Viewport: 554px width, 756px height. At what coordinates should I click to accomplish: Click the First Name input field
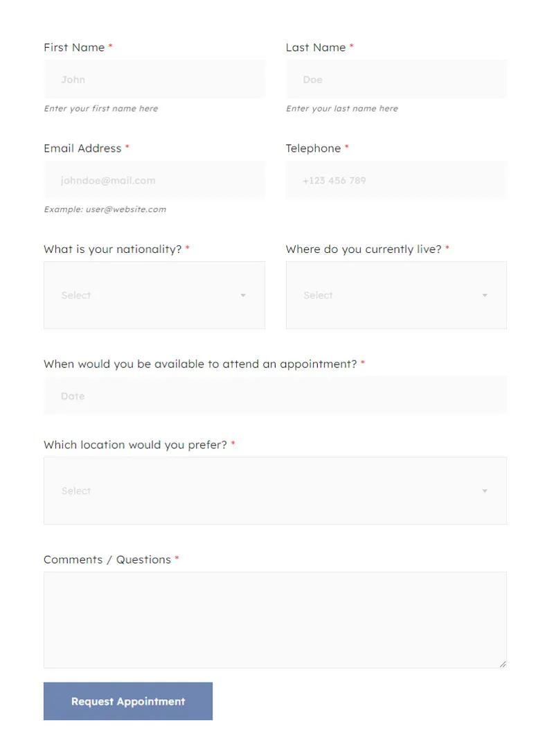(x=154, y=79)
